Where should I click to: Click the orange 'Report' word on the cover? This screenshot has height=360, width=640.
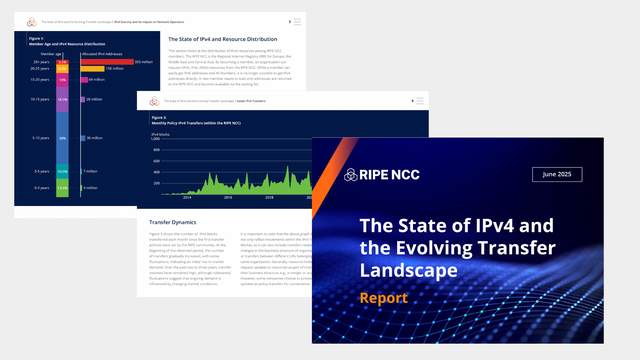click(384, 298)
